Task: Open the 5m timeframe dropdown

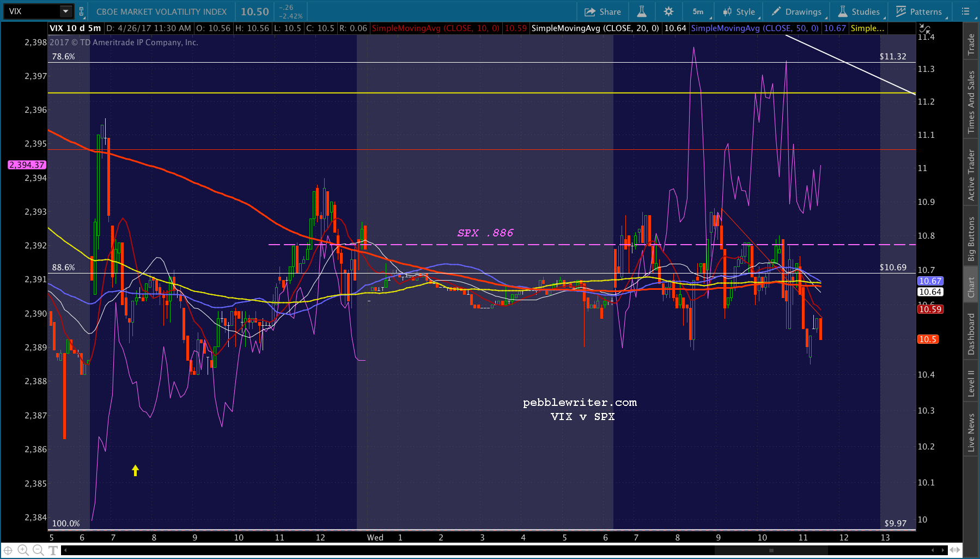Action: pyautogui.click(x=698, y=11)
